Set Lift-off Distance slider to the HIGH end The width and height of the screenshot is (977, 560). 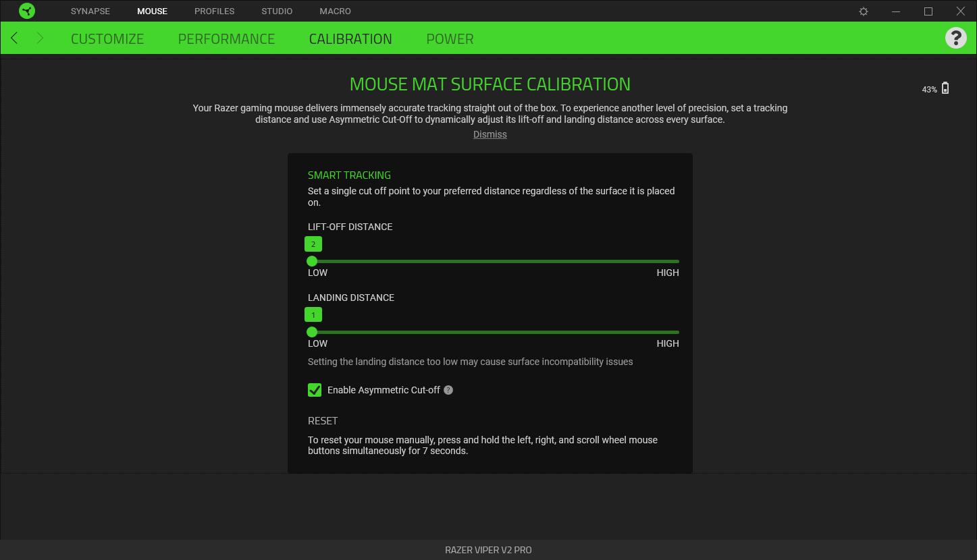(x=678, y=261)
